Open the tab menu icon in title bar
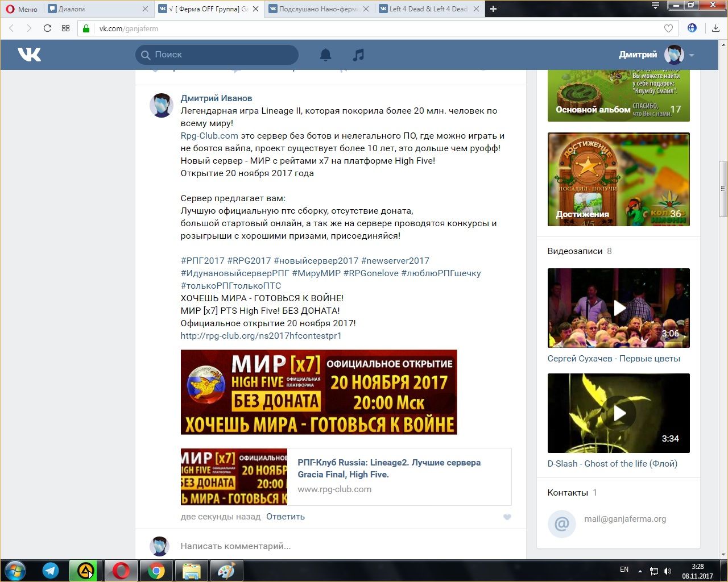 [655, 6]
